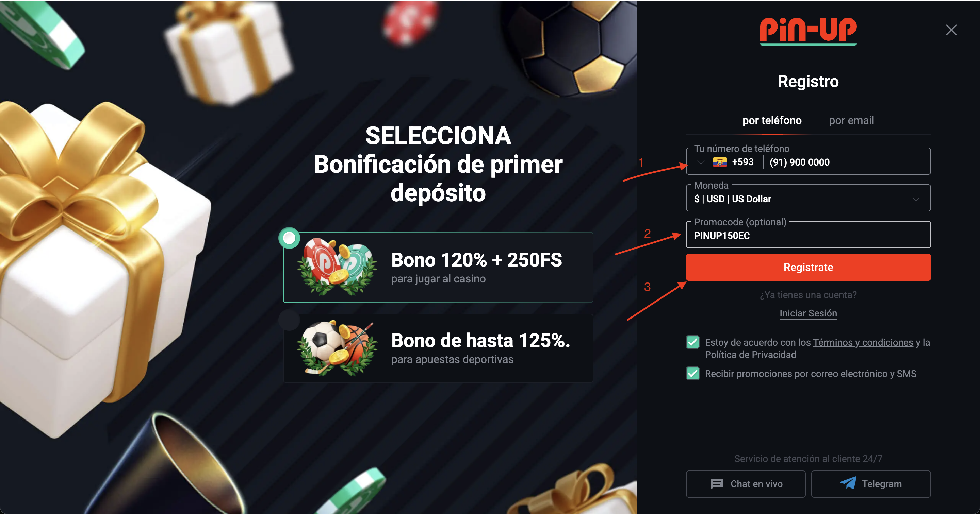Select the por teléfono tab
Screen dimensions: 980x514
(772, 121)
